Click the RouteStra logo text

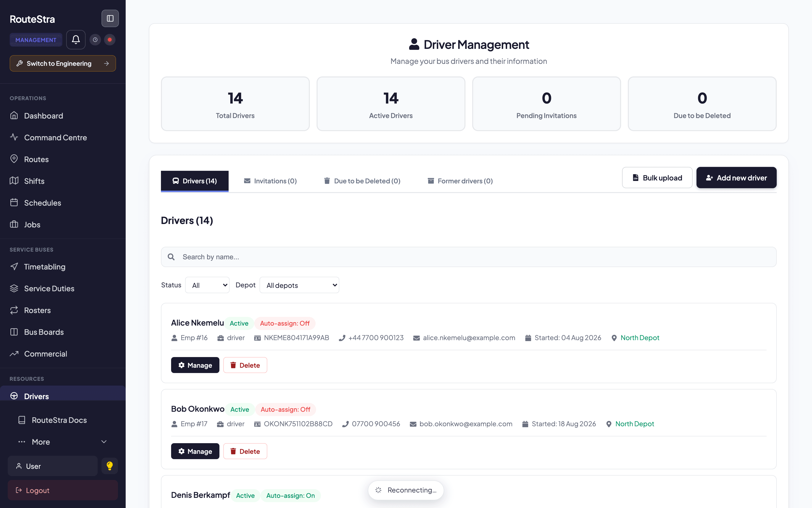32,19
